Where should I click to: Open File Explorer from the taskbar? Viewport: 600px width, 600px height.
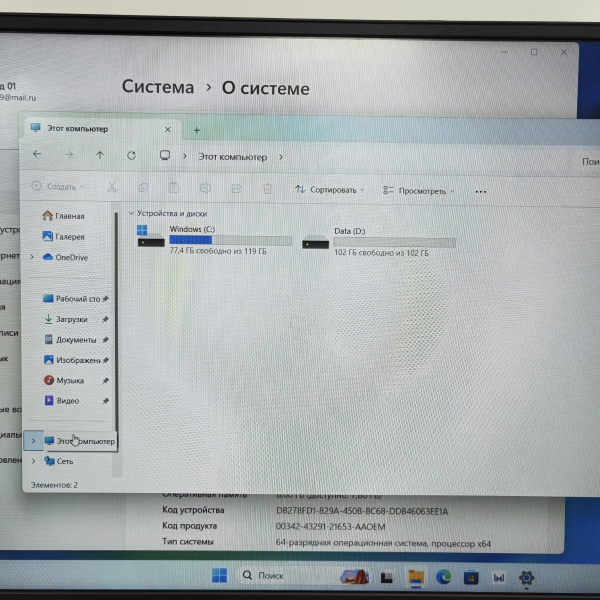pos(416,578)
